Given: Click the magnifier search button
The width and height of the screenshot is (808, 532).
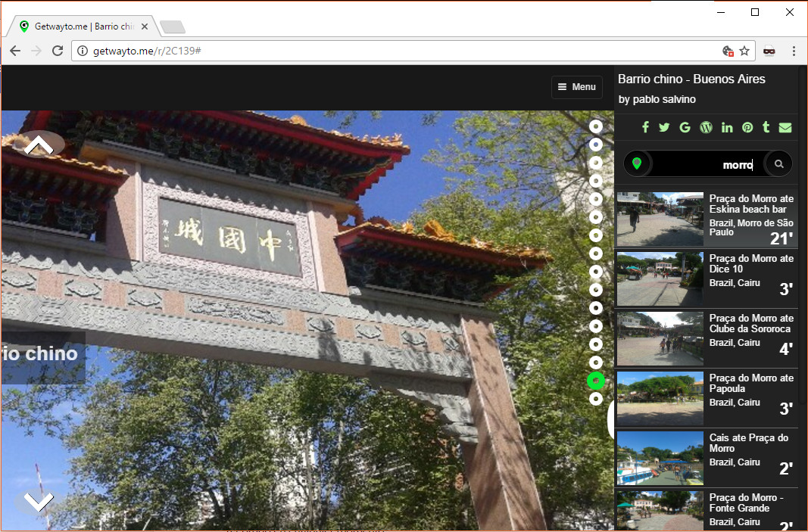Looking at the screenshot, I should pos(778,163).
